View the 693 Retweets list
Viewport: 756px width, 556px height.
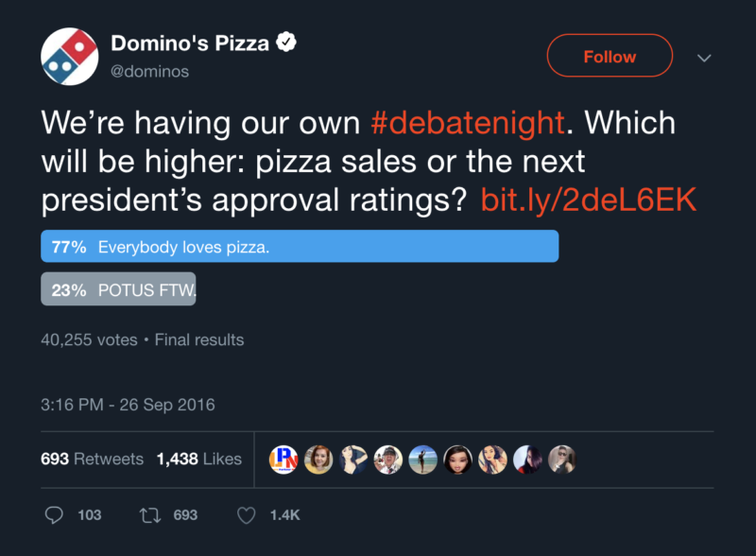coord(92,459)
